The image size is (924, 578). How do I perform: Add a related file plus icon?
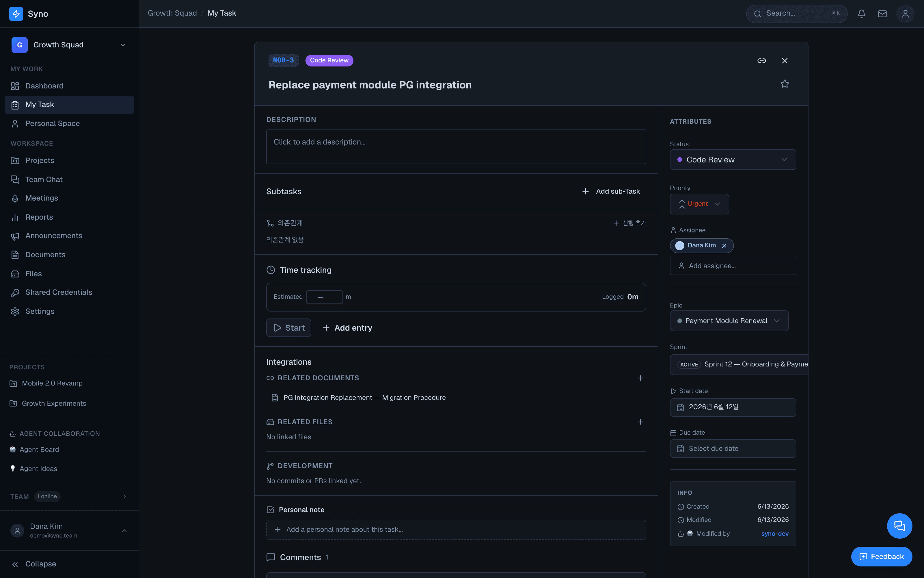(640, 422)
